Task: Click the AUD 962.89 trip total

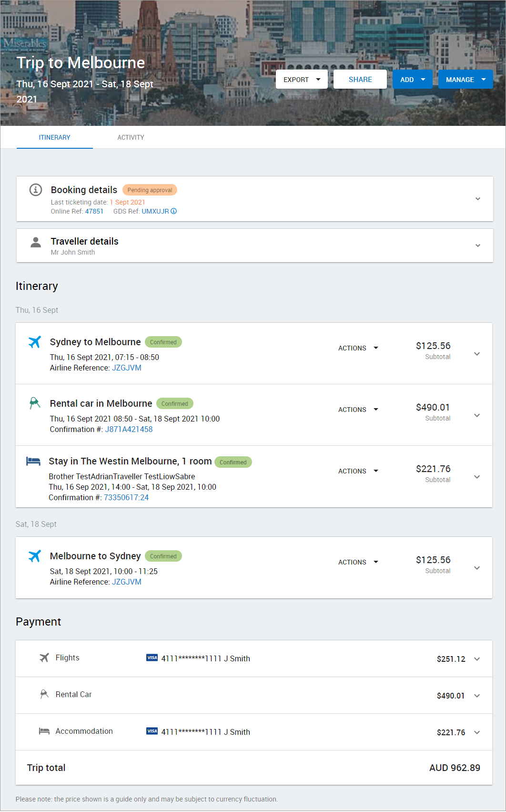Action: [455, 768]
